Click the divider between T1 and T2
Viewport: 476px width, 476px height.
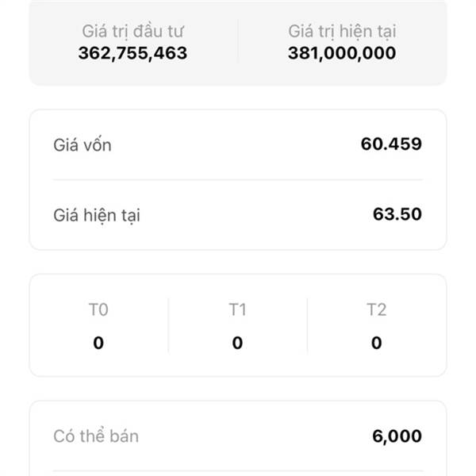307,325
